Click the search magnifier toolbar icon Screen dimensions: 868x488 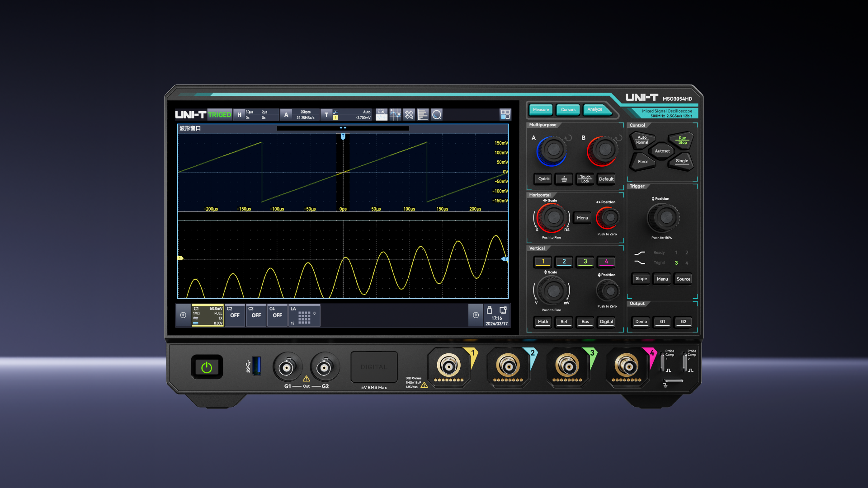click(x=436, y=115)
